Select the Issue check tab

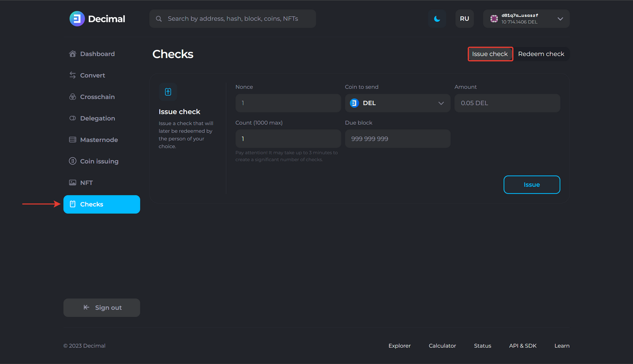pos(490,54)
